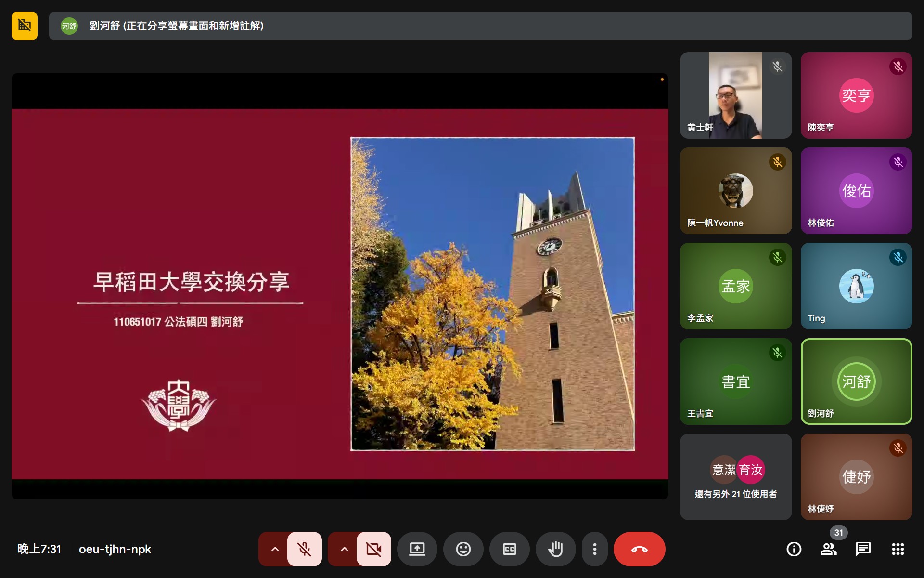View the hidden 21 additional participants tile
Viewport: 924px width, 578px height.
tap(736, 477)
